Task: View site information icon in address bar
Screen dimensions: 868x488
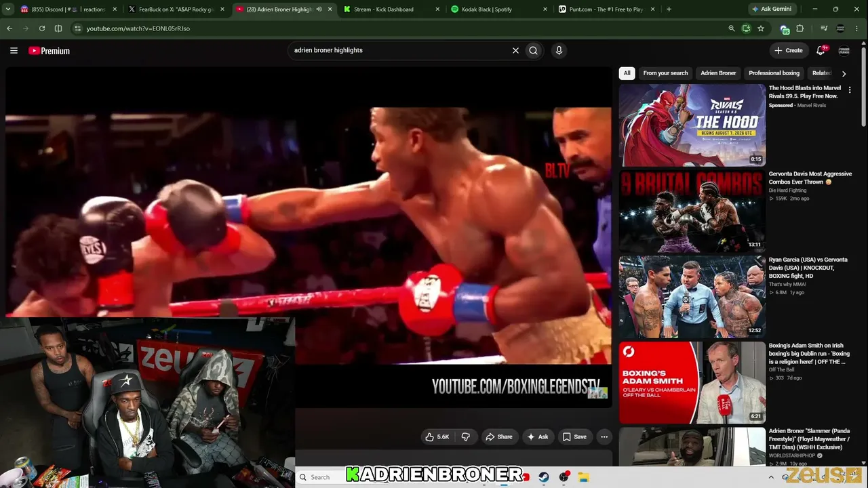Action: 77,28
